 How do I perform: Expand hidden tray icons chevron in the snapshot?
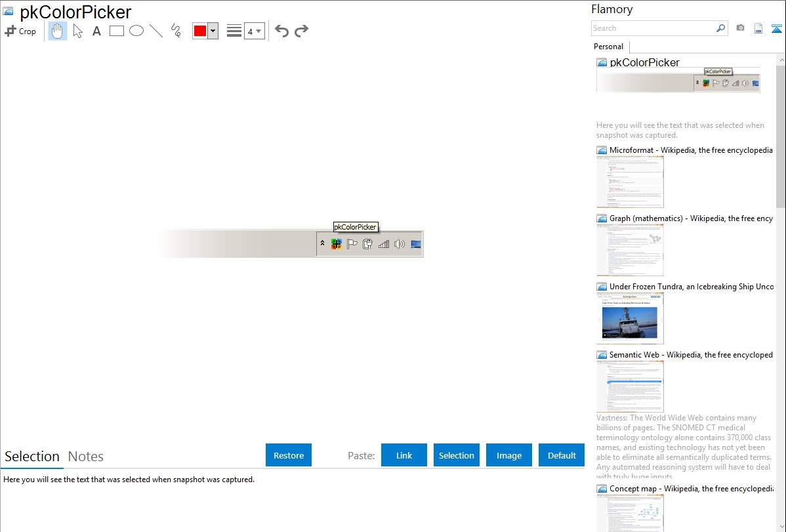(322, 243)
